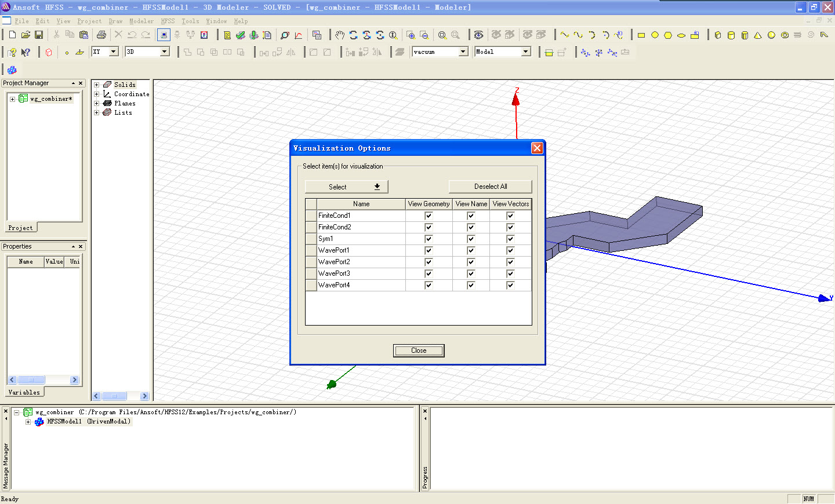Toggle View Geometry for WavePort1

tap(429, 250)
